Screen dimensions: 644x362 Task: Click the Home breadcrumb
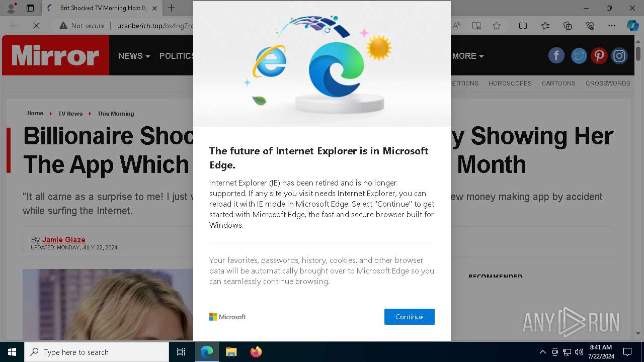(35, 113)
